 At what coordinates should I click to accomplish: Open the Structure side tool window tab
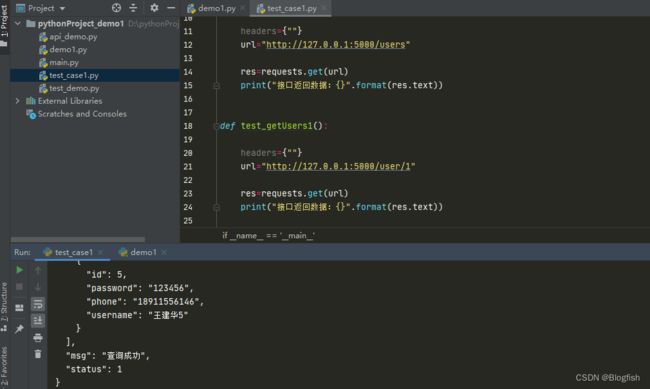[x=4, y=307]
